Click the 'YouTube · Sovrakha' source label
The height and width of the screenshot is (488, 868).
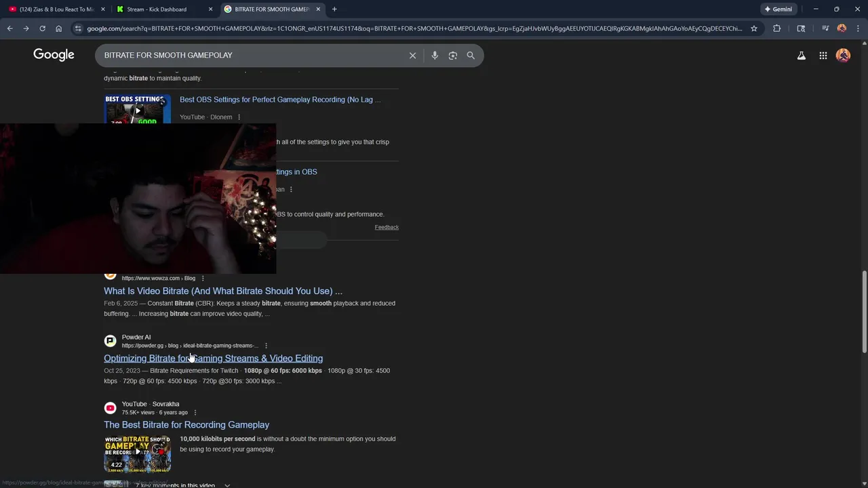pos(151,404)
